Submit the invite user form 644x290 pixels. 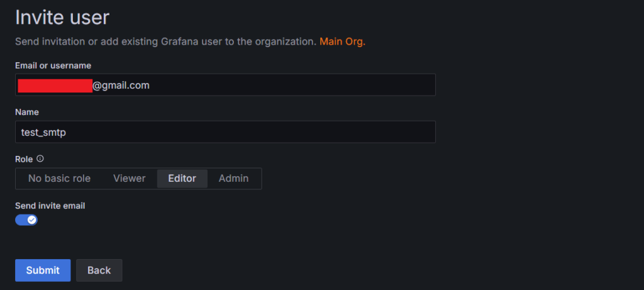43,270
